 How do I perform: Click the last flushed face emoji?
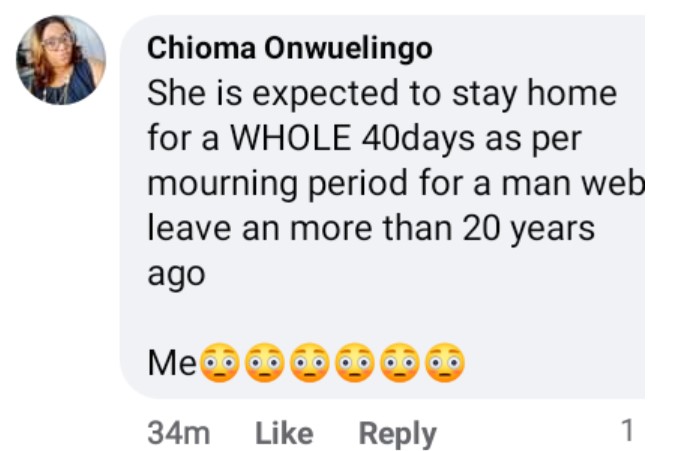(x=445, y=361)
